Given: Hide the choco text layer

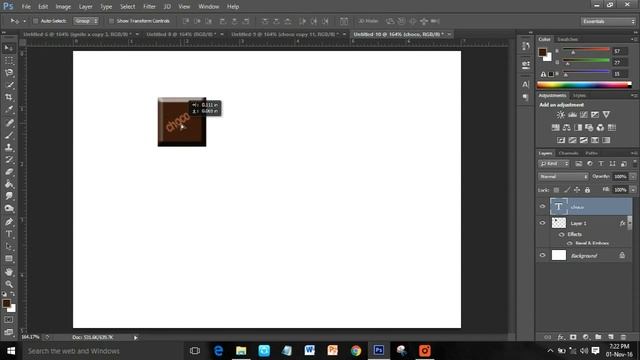Looking at the screenshot, I should click(542, 207).
